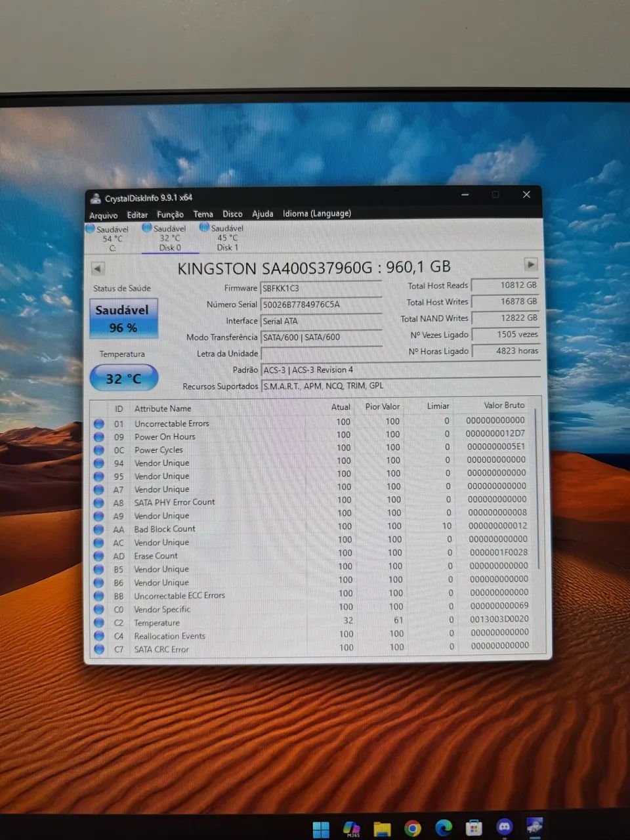Click the Nº Vezes Ligado value 1505 vezes
630x840 pixels.
506,335
